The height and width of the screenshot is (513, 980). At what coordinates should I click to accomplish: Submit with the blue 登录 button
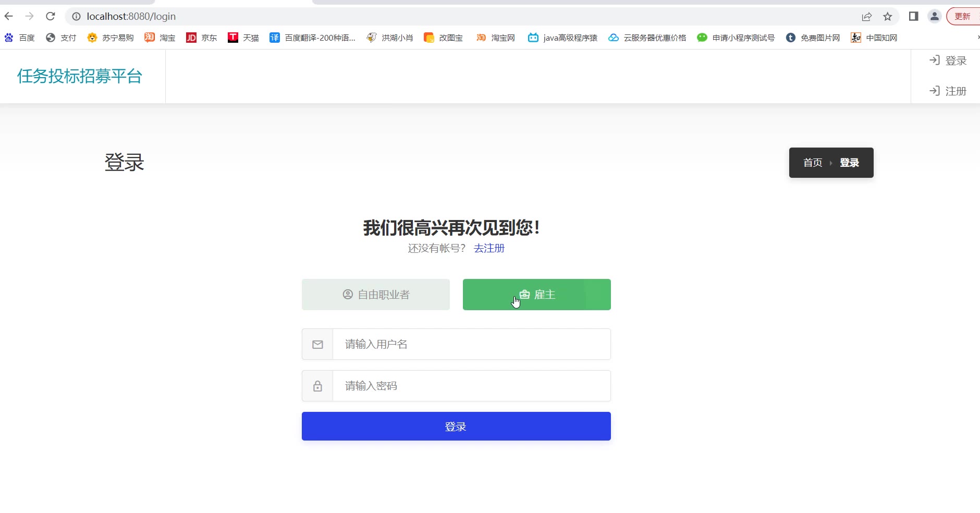click(x=456, y=426)
